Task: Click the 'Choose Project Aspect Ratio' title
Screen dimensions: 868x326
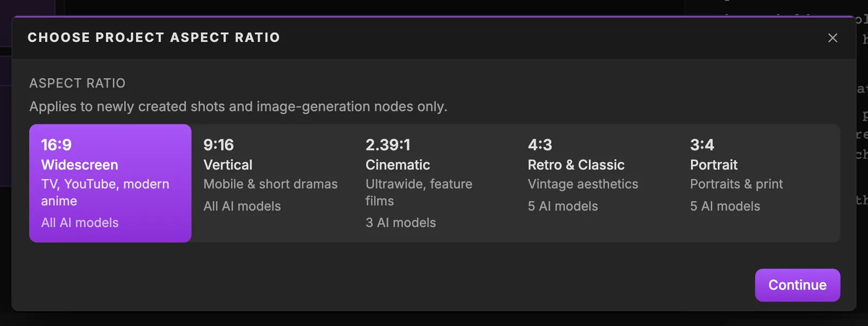Action: [x=154, y=37]
